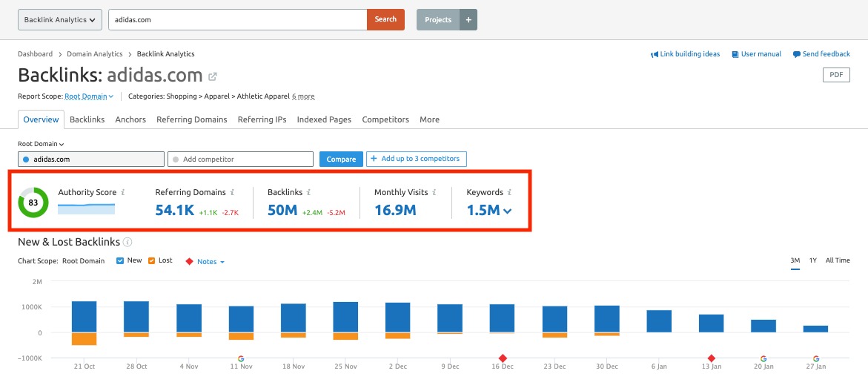
Task: Click the domain search field with adidas.com
Action: click(237, 19)
